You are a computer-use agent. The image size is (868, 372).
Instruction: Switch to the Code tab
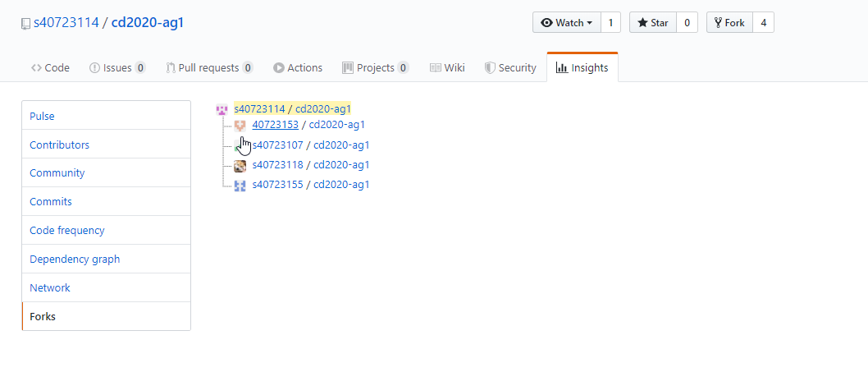(x=50, y=68)
